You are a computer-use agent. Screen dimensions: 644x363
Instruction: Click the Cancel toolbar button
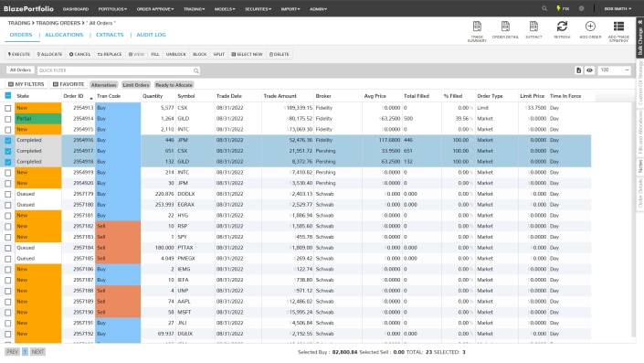click(x=79, y=54)
